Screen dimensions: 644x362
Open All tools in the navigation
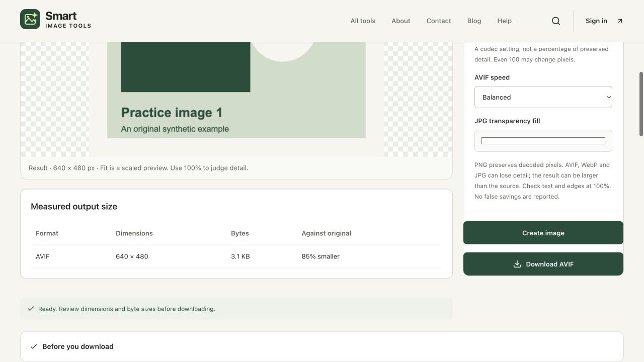pos(363,21)
